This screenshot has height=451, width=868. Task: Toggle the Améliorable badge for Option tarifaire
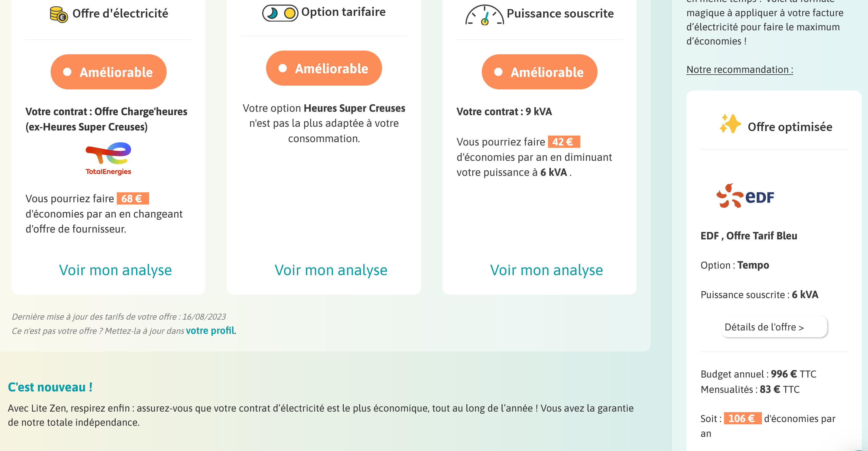(324, 68)
